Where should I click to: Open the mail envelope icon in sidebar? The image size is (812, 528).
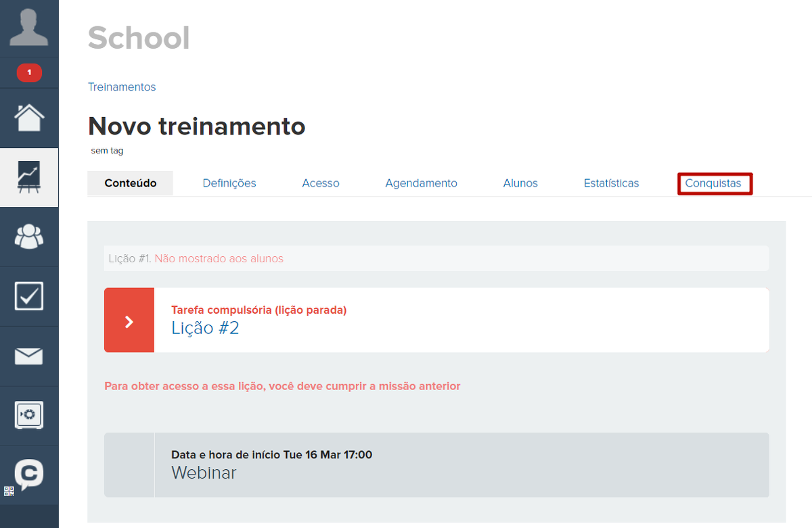pos(29,356)
